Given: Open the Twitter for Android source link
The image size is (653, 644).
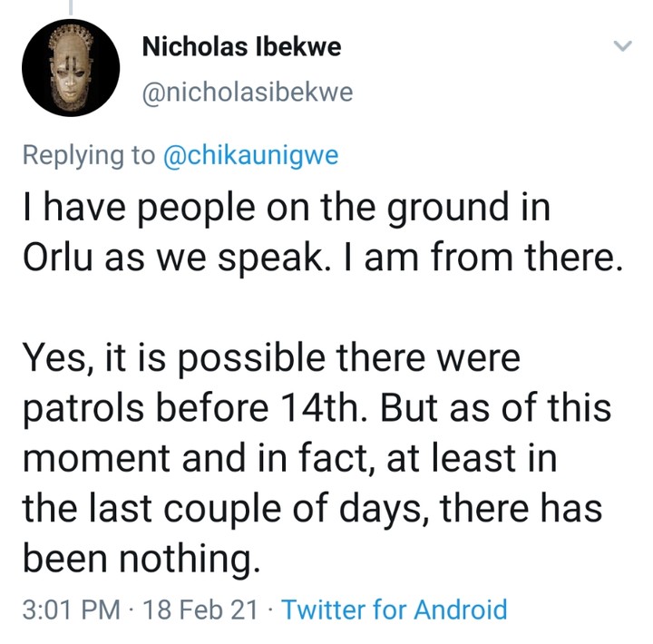Looking at the screenshot, I should [395, 609].
